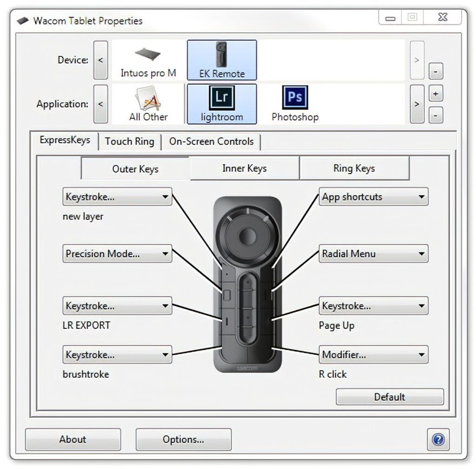
Task: Click the add application plus button
Action: pyautogui.click(x=435, y=94)
